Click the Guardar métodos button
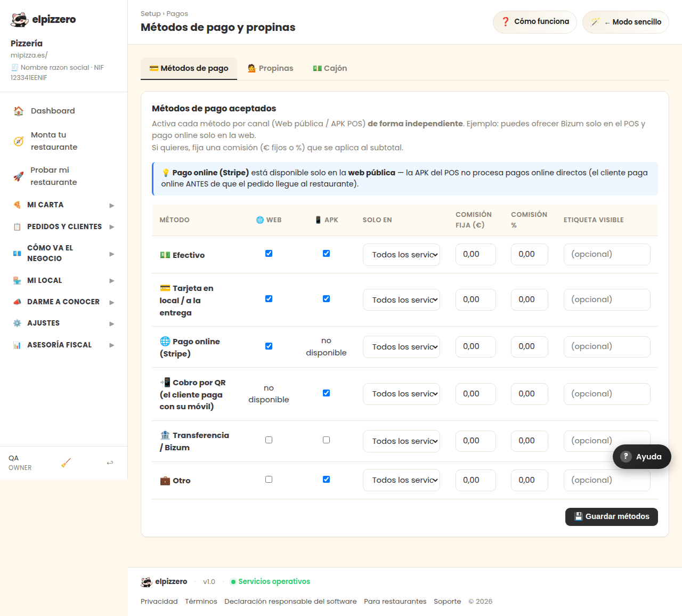Screen dimensions: 682x616 click(x=612, y=516)
